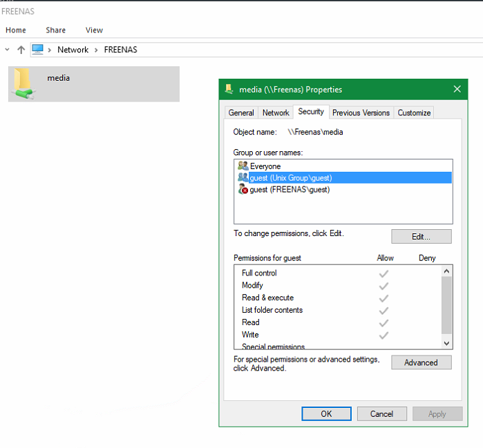Close the media Properties dialog

pos(457,89)
